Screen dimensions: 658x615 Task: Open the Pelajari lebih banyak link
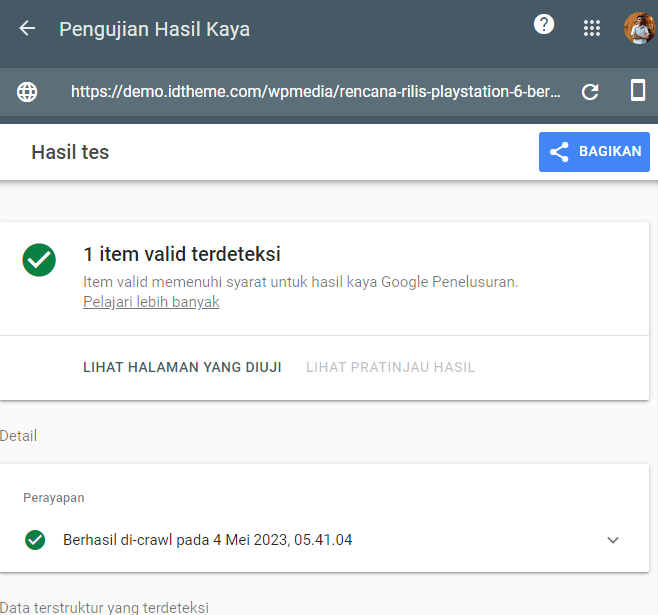click(151, 302)
